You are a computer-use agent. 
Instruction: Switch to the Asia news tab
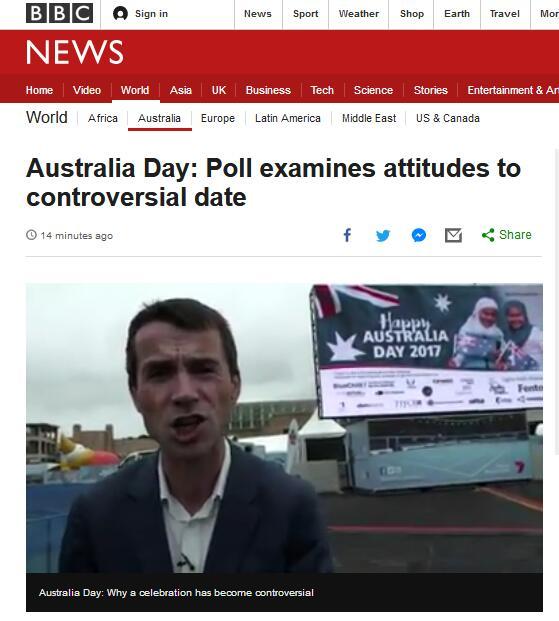[181, 90]
